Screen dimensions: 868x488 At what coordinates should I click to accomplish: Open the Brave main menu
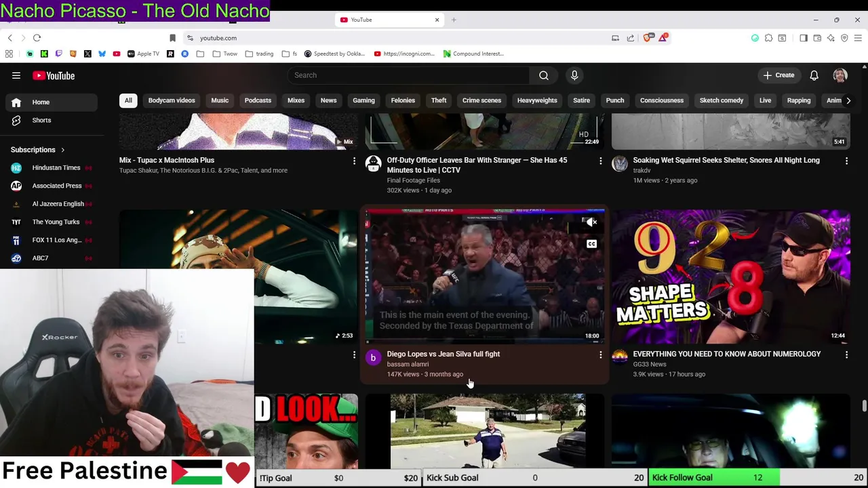click(858, 38)
